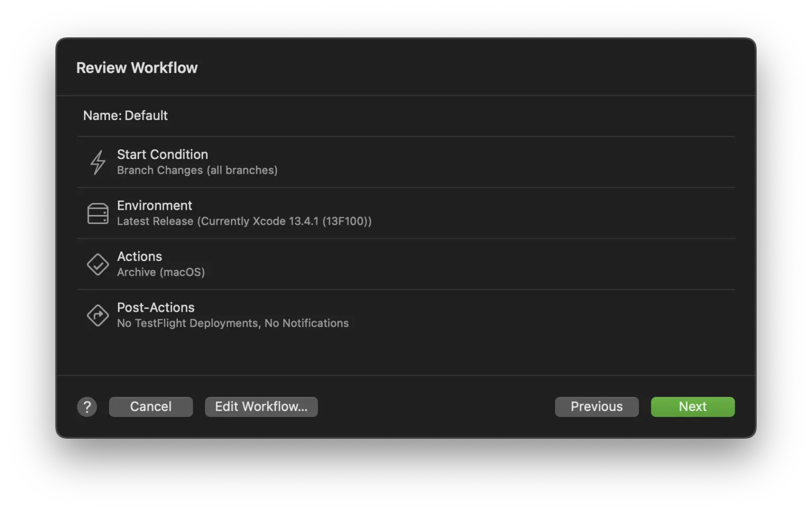Screen dimensions: 812x512
Task: Click the Branch Changes (all branches) text
Action: (197, 170)
